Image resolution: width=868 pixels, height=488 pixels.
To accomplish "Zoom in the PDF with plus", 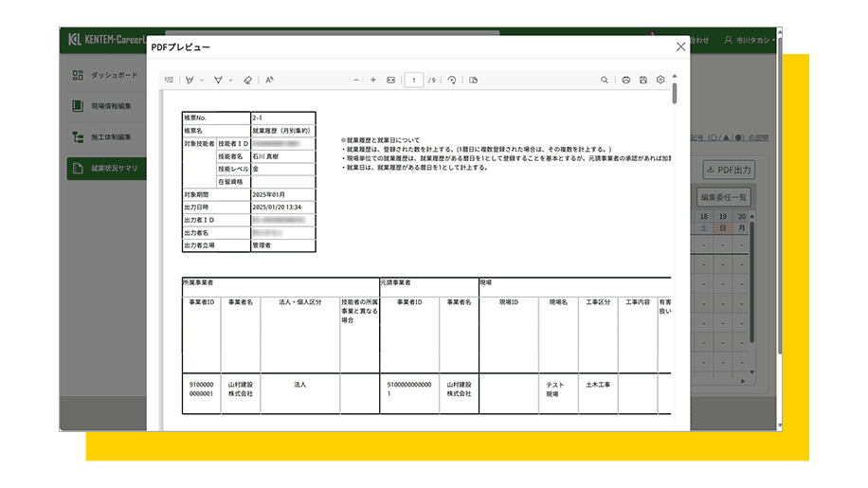I will [373, 81].
